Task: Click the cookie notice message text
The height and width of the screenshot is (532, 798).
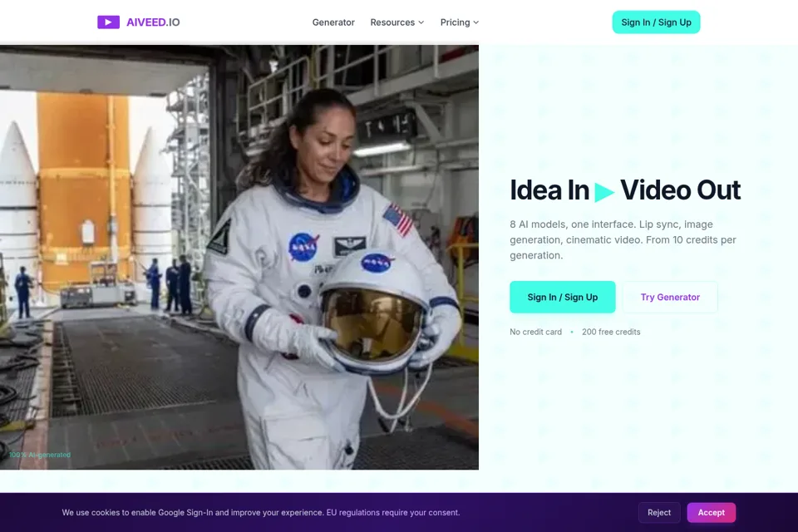Action: point(261,513)
